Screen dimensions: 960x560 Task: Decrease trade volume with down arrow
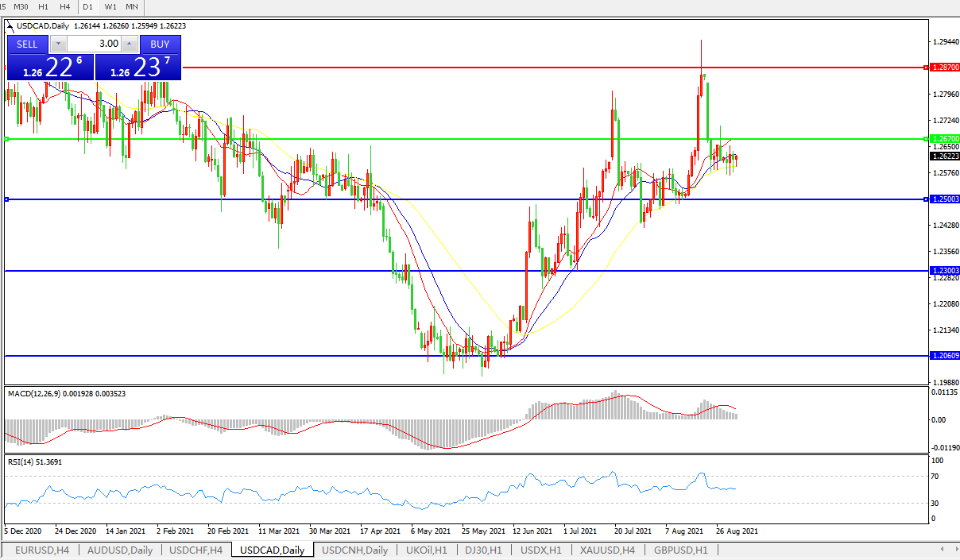click(58, 44)
